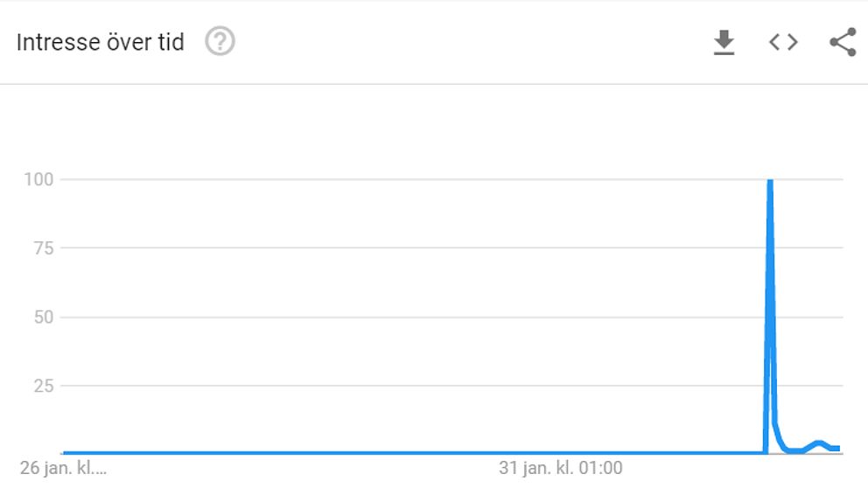Screen dimensions: 868x488
Task: Click the dip between spike and bump
Action: click(x=795, y=450)
